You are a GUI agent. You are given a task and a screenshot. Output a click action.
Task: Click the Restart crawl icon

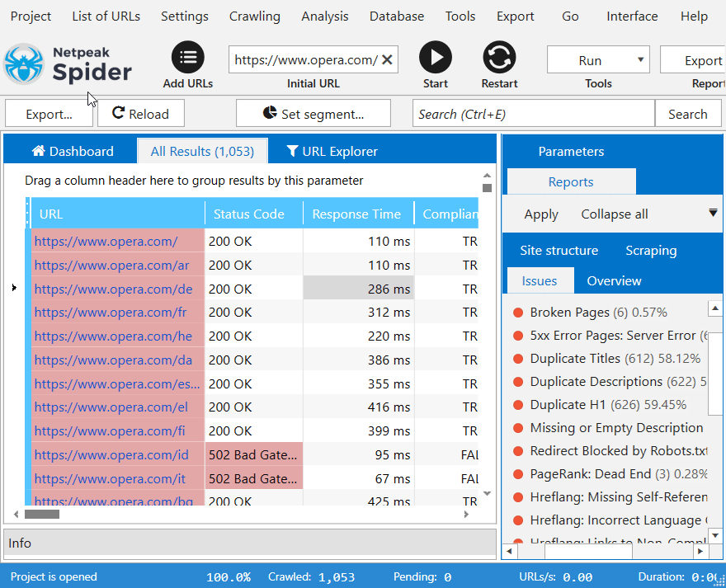pos(499,58)
